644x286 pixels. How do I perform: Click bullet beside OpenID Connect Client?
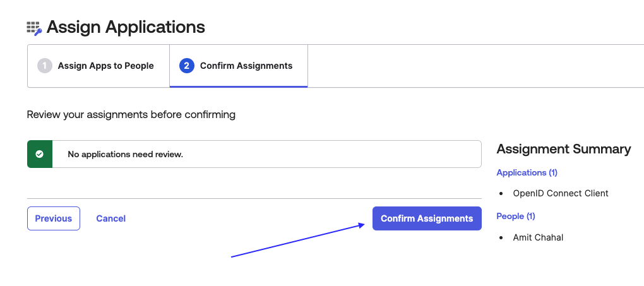(x=501, y=194)
